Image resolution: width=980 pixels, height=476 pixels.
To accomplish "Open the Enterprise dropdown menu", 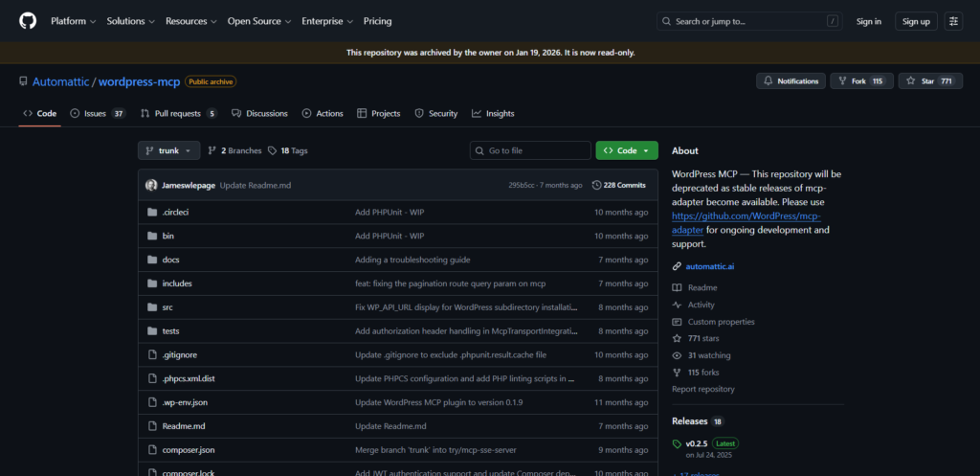I will (x=327, y=21).
